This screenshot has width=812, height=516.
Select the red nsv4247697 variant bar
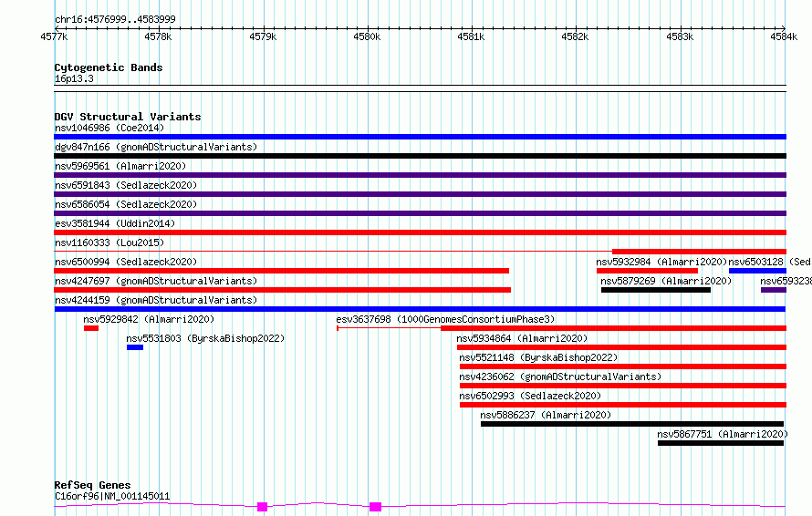click(283, 290)
